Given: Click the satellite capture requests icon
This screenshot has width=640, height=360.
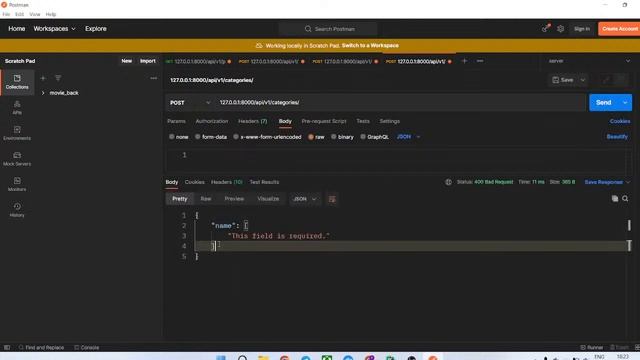Looking at the screenshot, I should (x=545, y=29).
